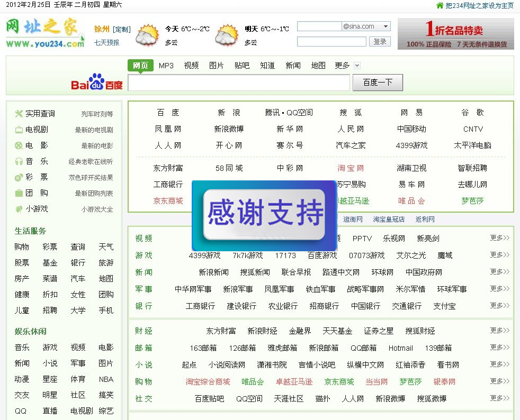Switch to the 知道 search tab

[x=267, y=66]
